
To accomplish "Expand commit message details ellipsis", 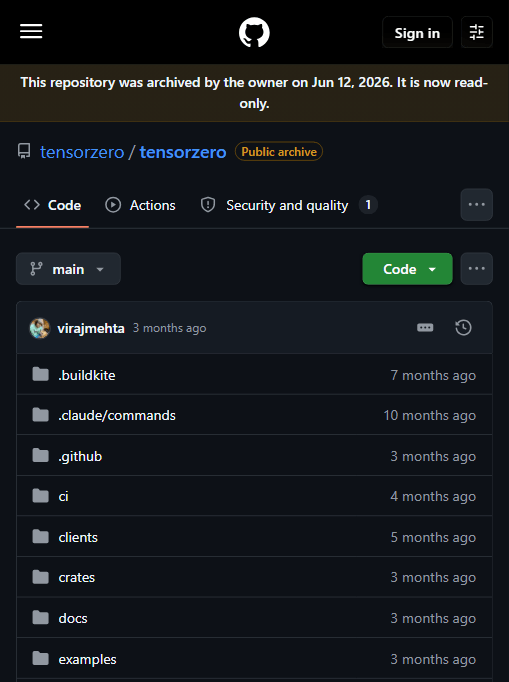I will pos(425,328).
